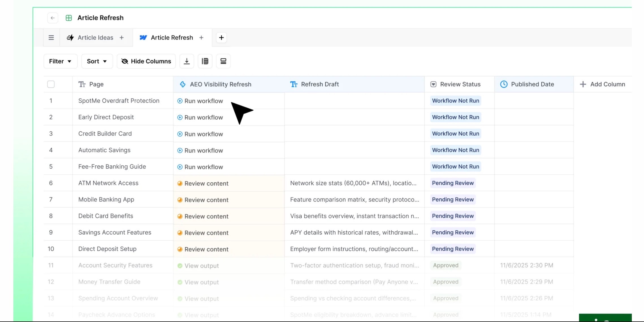
Task: Select row number 5
Action: coord(51,167)
